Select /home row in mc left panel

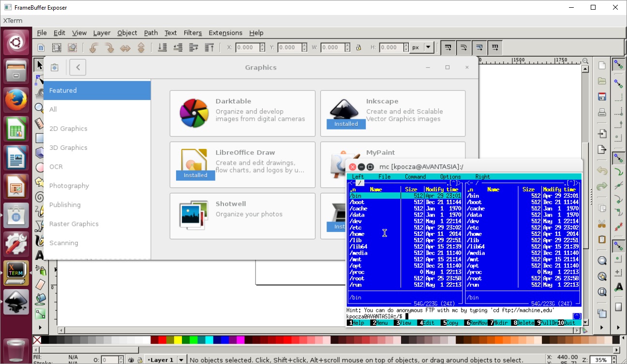pyautogui.click(x=405, y=234)
